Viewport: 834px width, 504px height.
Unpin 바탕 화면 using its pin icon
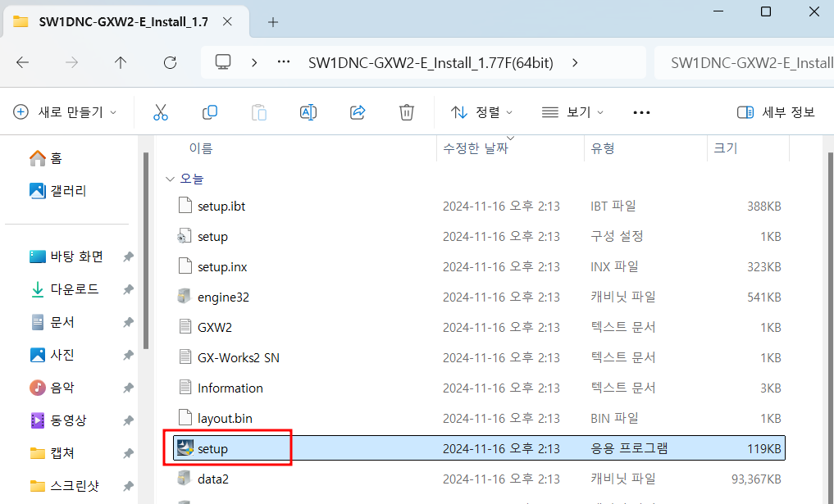(128, 257)
